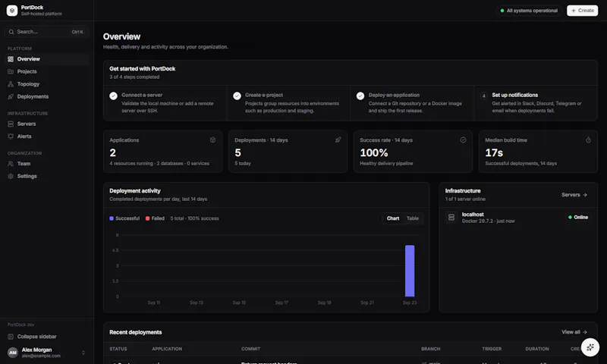Open Deployments in the sidebar
The width and height of the screenshot is (607, 364).
[46, 96]
